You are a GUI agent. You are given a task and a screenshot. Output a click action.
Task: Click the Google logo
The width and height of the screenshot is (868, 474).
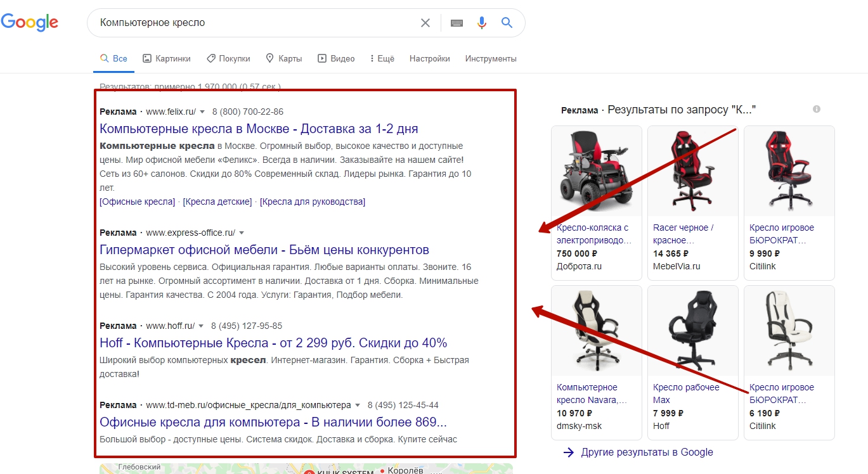[29, 22]
